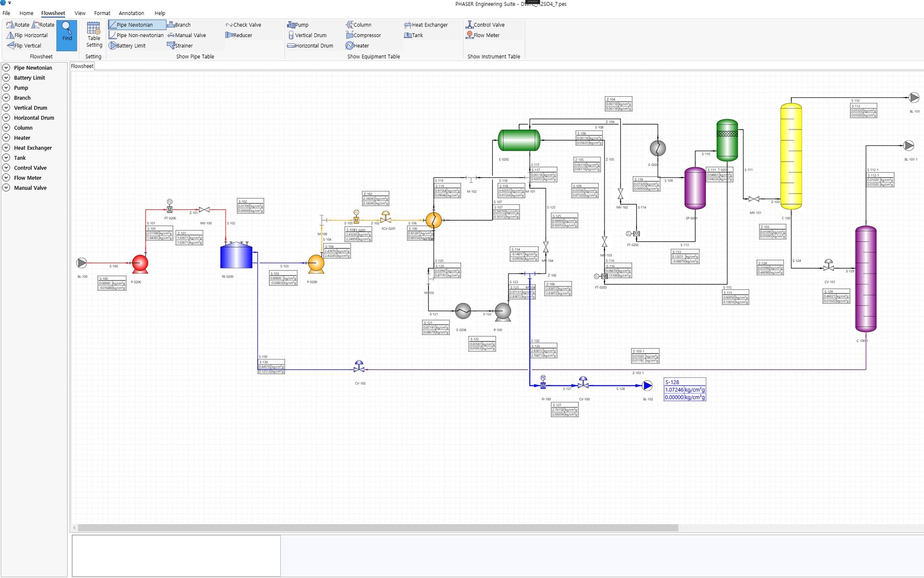Expand the Heater section in side panel
The width and height of the screenshot is (924, 578).
pyautogui.click(x=6, y=138)
